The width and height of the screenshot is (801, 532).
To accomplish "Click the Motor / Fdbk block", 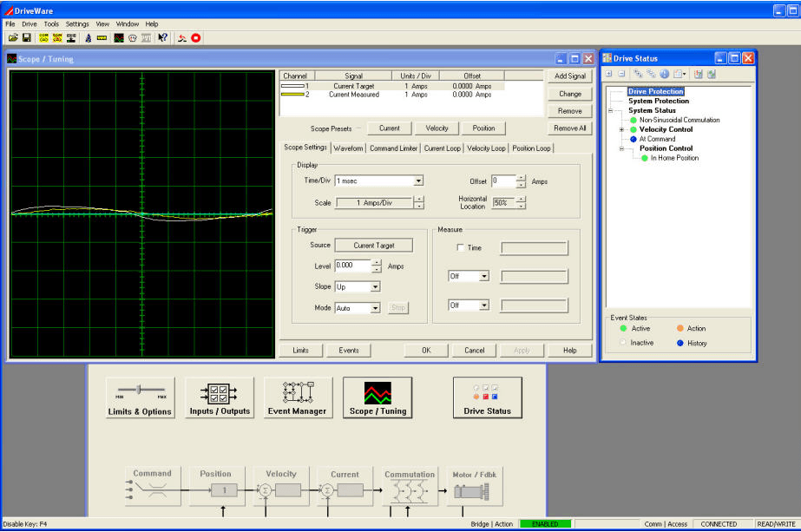I will click(474, 487).
